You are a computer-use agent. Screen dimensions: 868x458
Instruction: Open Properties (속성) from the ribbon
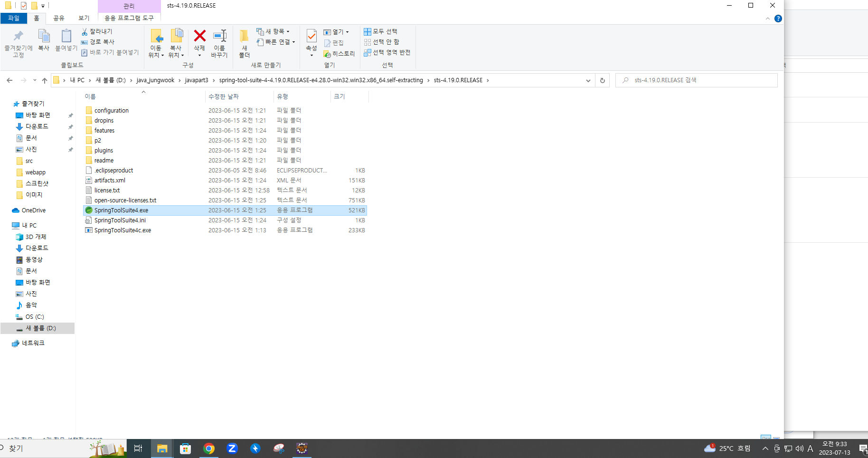click(311, 36)
